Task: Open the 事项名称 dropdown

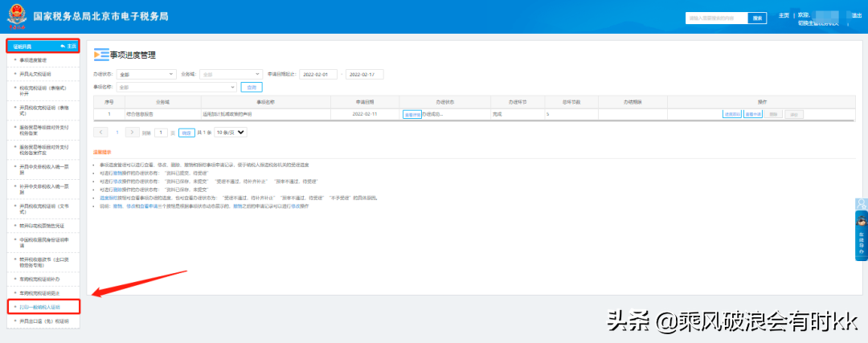Action: coord(176,87)
